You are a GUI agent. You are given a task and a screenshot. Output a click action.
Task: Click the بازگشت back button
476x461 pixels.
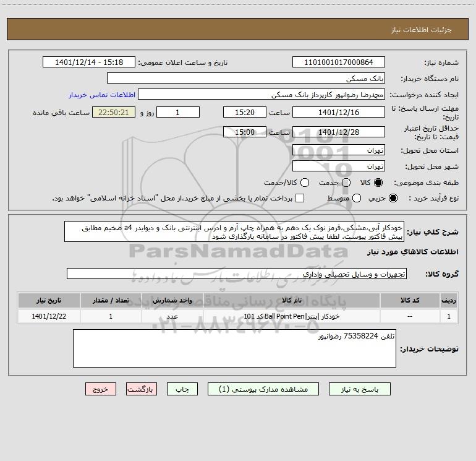142,389
